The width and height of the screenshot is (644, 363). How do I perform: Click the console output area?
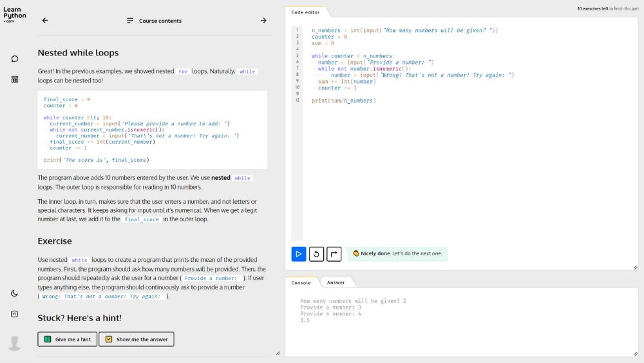tap(461, 322)
